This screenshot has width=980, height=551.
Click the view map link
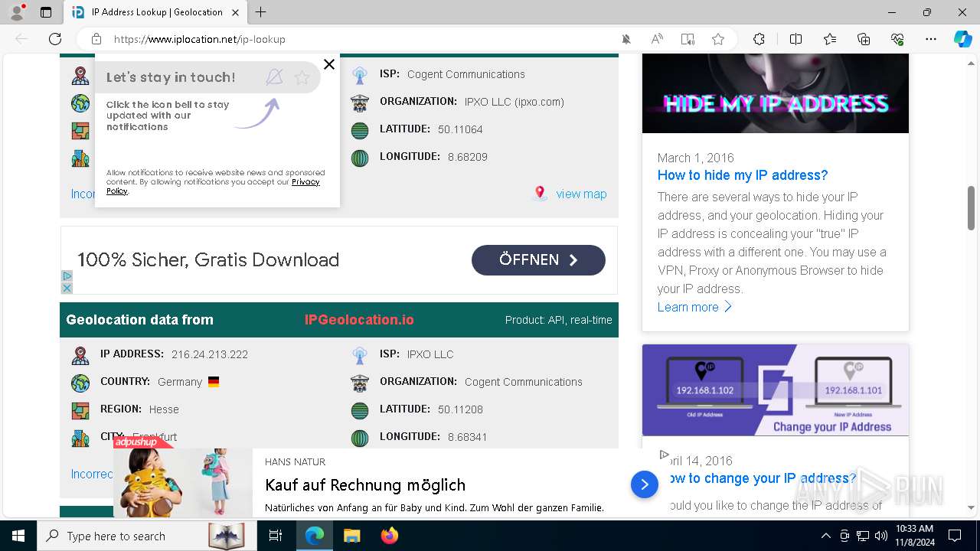coord(581,194)
